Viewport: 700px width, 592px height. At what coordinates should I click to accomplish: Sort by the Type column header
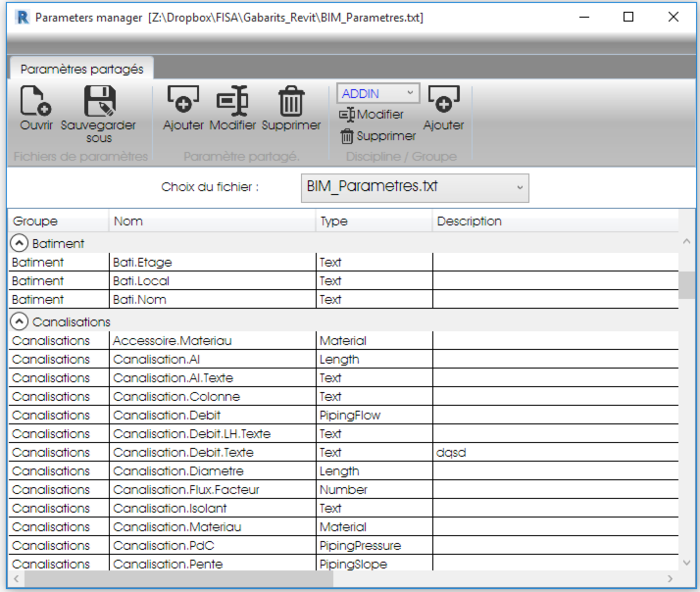click(x=373, y=222)
